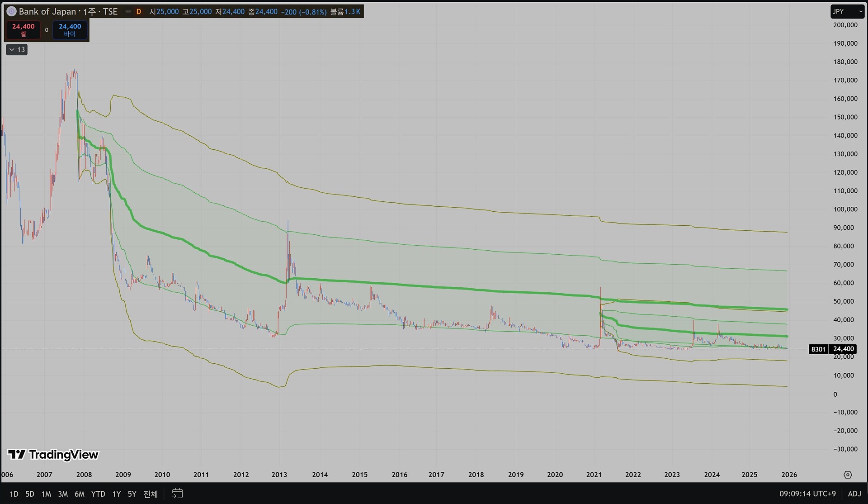Switch to the 5Y time range
Viewport: 868px width, 504px height.
click(132, 494)
